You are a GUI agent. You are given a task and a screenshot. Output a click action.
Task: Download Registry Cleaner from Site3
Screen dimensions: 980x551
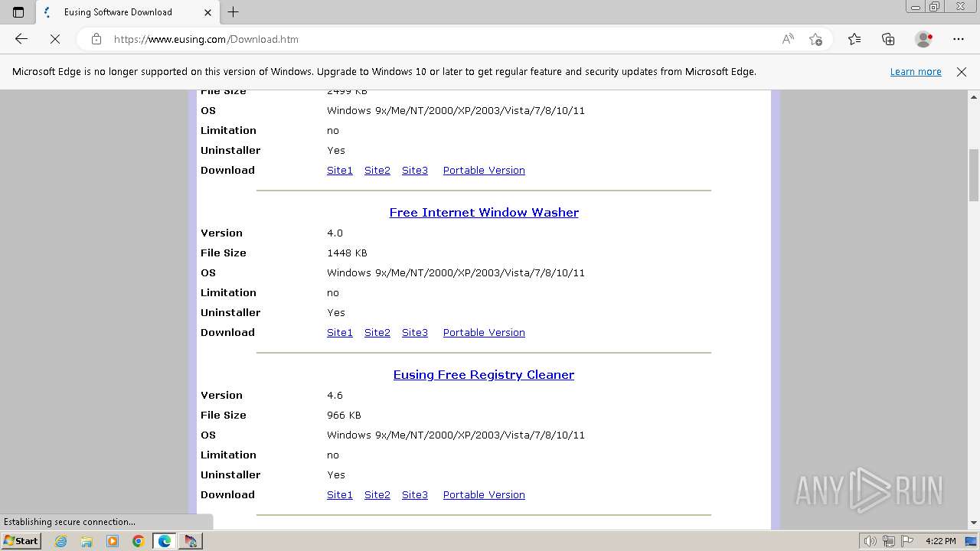415,495
